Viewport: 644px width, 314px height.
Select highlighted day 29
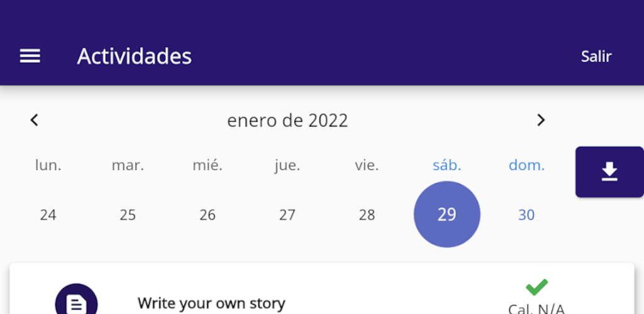click(x=447, y=214)
